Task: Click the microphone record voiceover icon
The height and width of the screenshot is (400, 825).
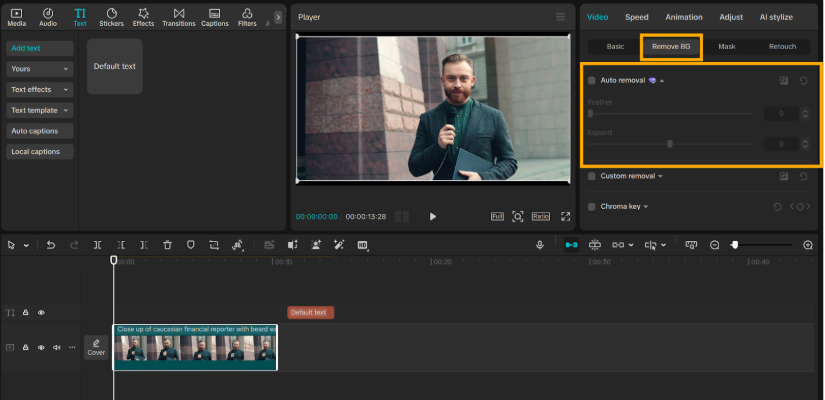Action: pos(539,245)
